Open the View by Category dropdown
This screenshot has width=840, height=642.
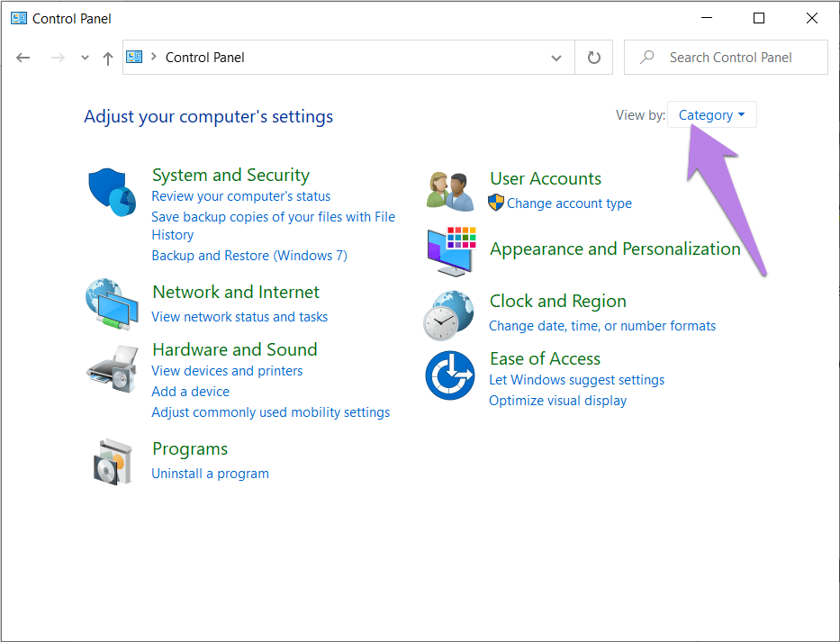[711, 115]
